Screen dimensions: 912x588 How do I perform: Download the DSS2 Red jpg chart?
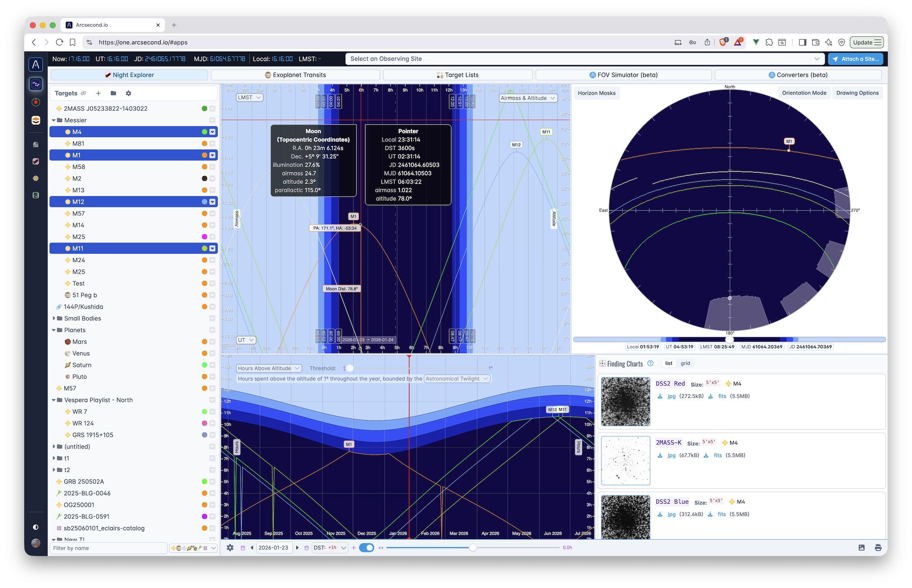671,396
